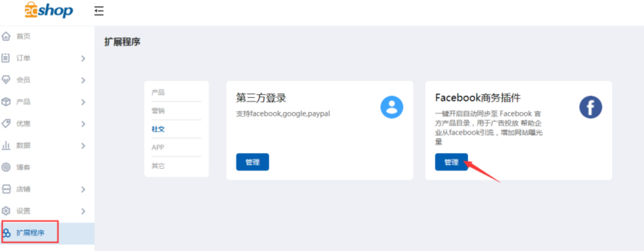The image size is (644, 251).
Task: Open the 数据 sidebar item
Action: (47, 145)
